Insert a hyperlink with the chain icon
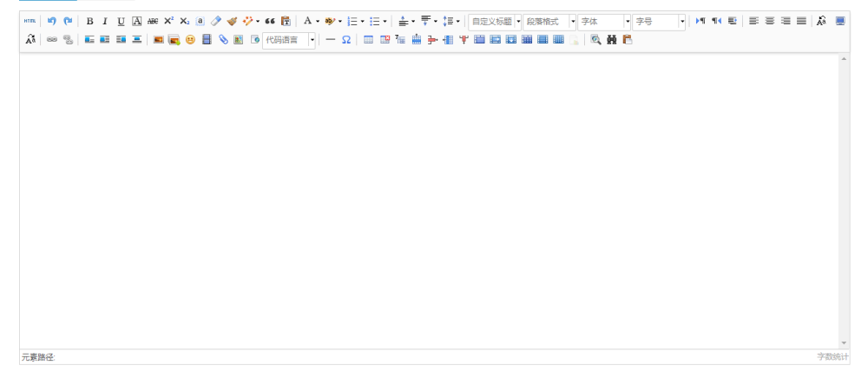 (52, 40)
